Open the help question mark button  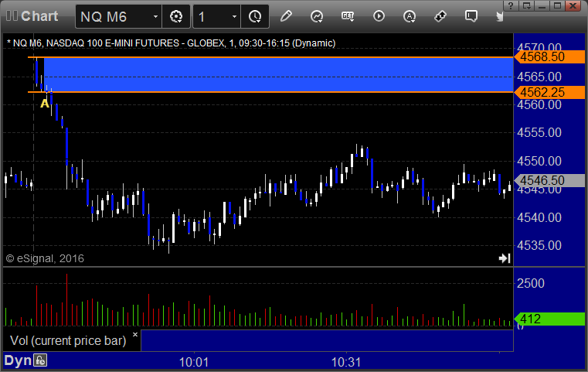(x=511, y=5)
